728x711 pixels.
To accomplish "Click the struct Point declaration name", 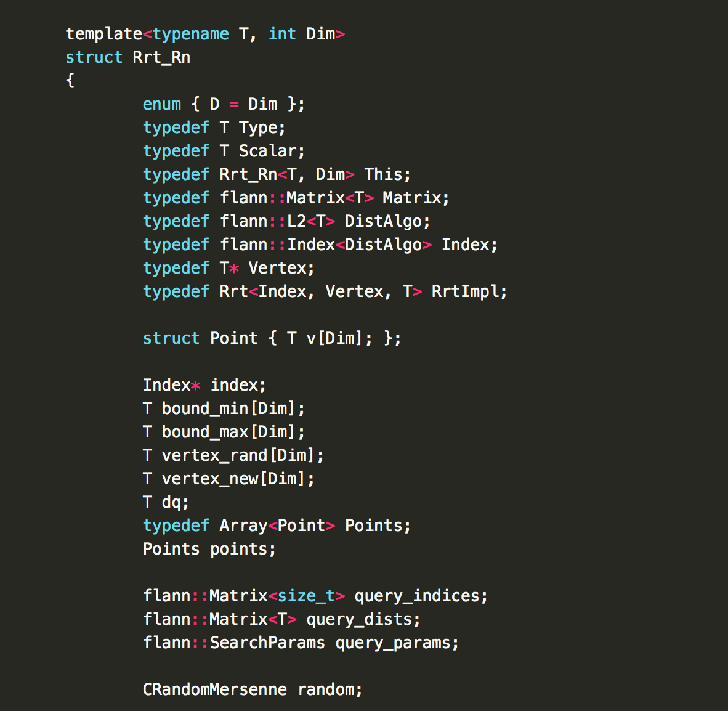I will click(234, 338).
